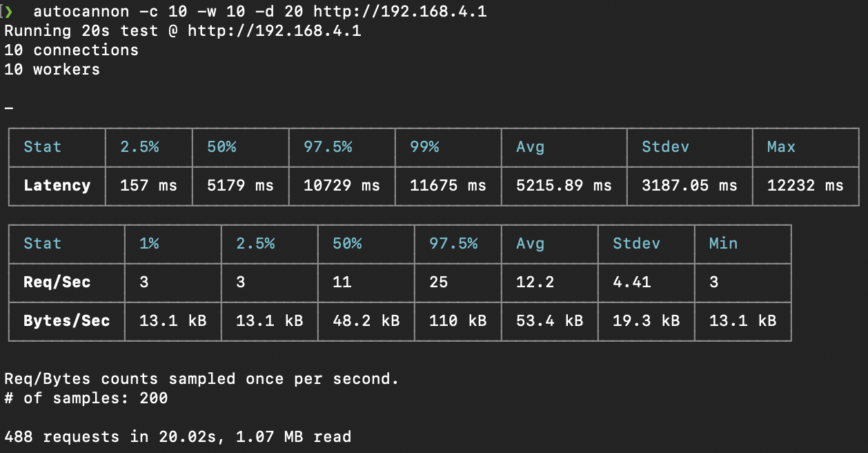Click the Req/Sec row label
The image size is (868, 453).
(57, 282)
